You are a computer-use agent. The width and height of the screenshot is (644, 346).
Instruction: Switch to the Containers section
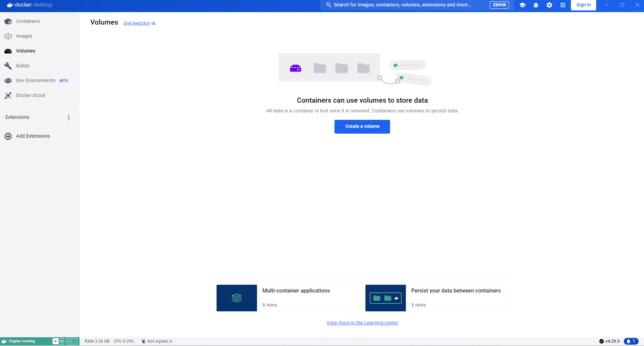[28, 21]
